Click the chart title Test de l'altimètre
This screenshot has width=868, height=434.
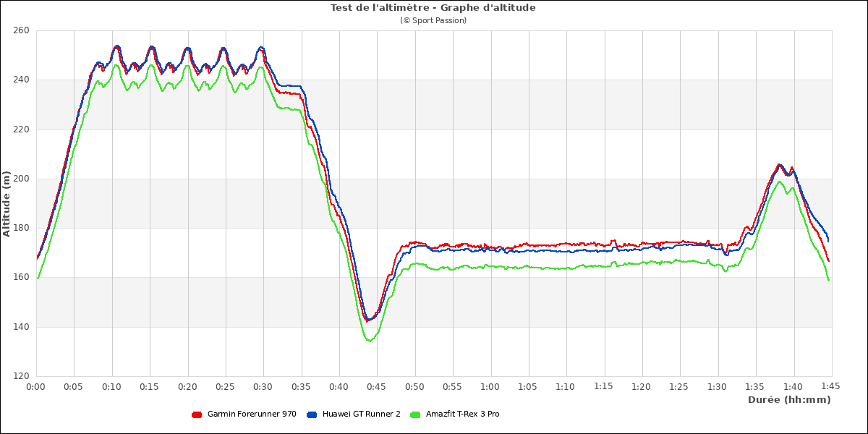tap(433, 8)
